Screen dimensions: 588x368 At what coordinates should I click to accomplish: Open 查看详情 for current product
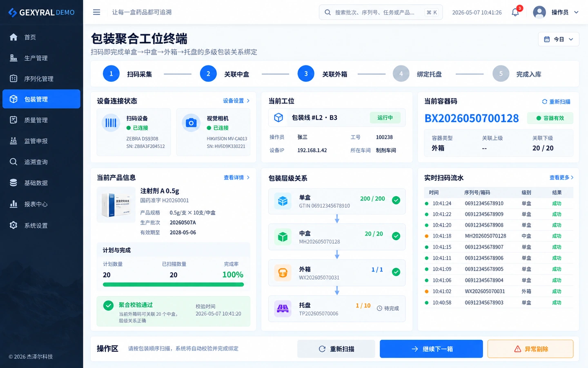click(237, 177)
